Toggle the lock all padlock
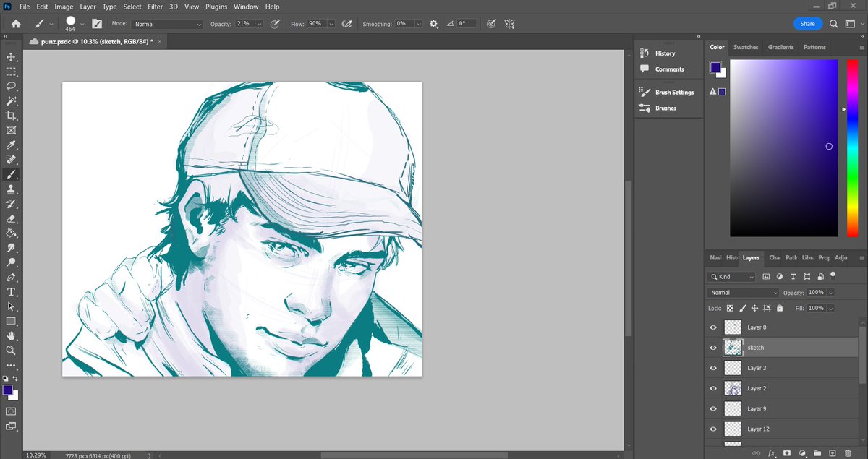 [780, 308]
